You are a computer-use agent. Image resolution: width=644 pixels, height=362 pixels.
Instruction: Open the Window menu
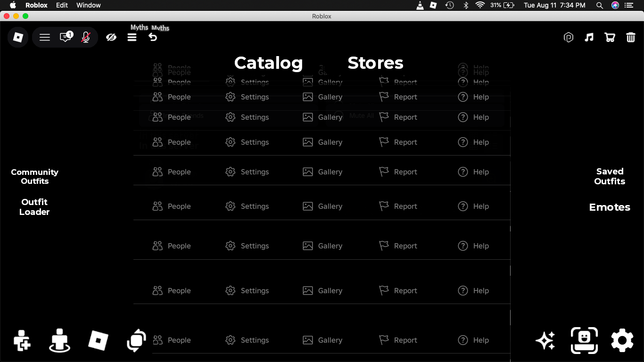(89, 5)
